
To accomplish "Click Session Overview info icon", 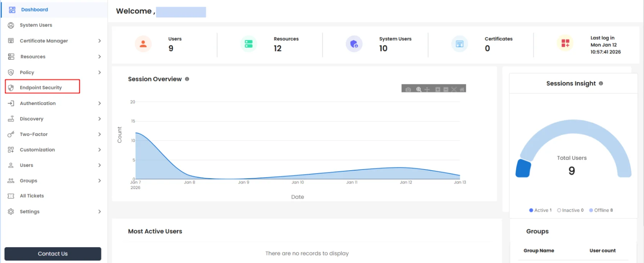I will click(x=187, y=79).
